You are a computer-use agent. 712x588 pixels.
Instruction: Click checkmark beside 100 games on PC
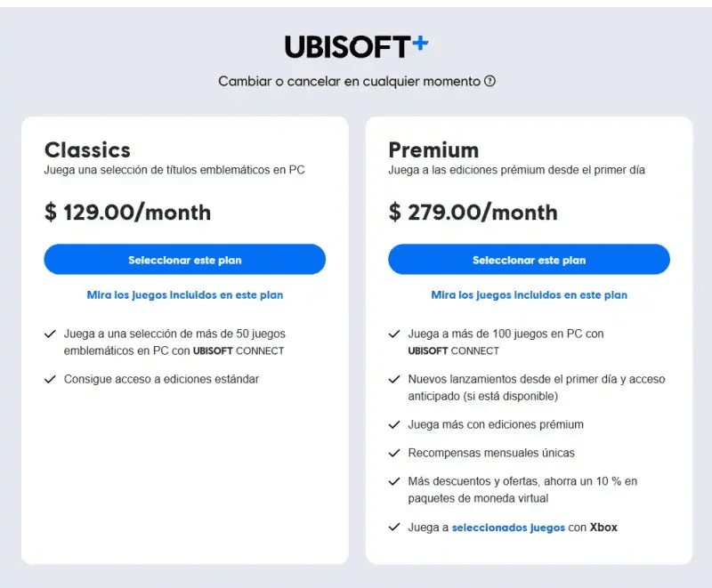point(394,334)
